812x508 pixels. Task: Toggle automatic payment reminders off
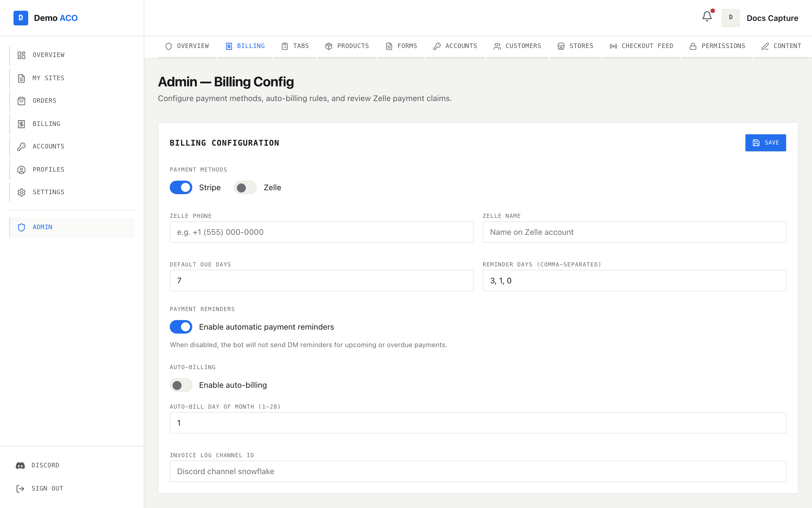pos(181,327)
